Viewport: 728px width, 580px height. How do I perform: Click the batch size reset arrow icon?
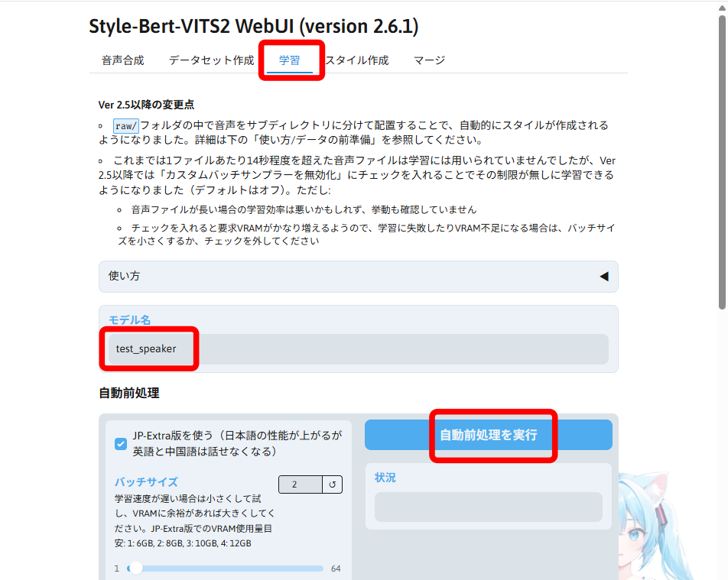333,484
